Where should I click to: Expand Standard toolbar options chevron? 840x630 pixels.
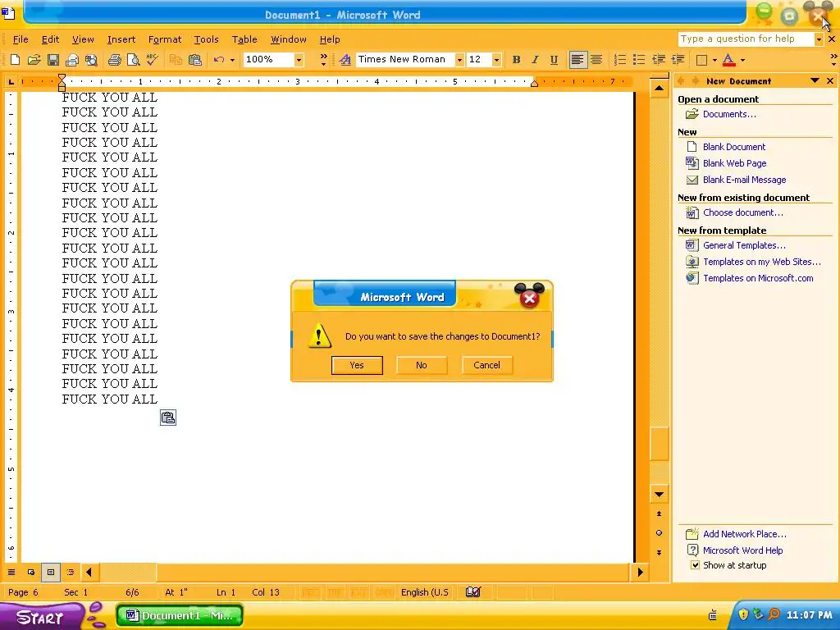click(323, 59)
